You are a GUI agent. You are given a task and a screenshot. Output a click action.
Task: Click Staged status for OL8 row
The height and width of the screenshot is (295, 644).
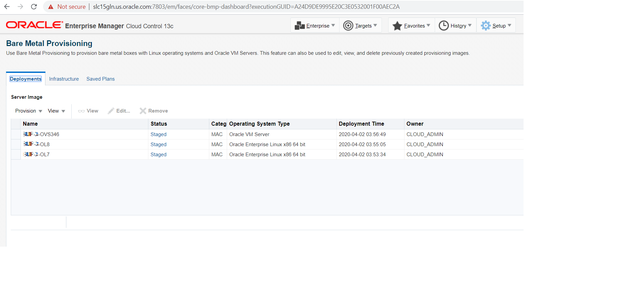tap(158, 144)
